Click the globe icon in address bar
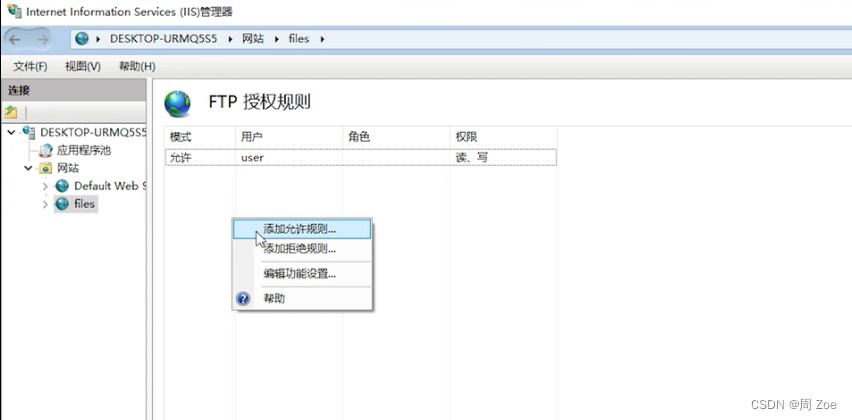The width and height of the screenshot is (852, 420). click(x=82, y=39)
